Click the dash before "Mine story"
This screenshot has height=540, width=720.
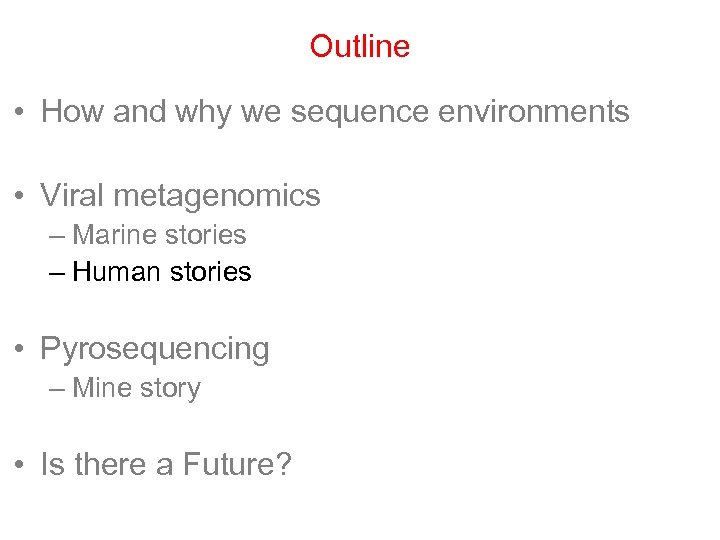click(55, 389)
